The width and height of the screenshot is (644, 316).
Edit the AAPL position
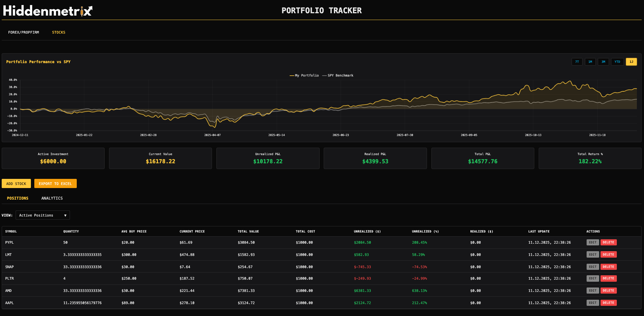pyautogui.click(x=593, y=302)
